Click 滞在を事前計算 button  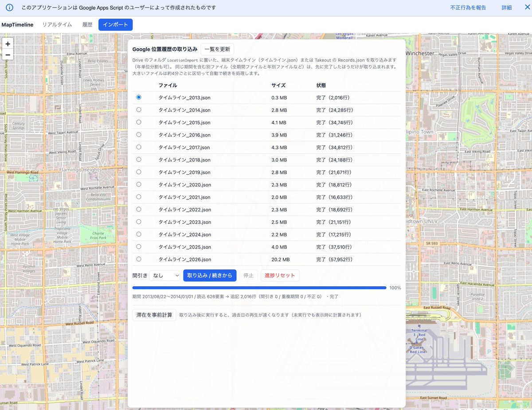point(154,315)
